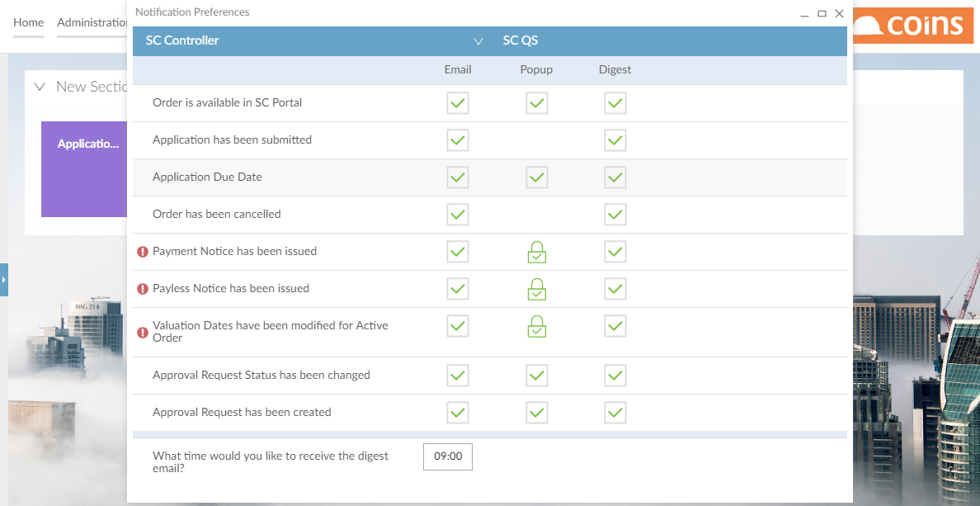Viewport: 980px width, 506px height.
Task: Click the locked Popup icon for Payless Notice
Action: coord(536,289)
